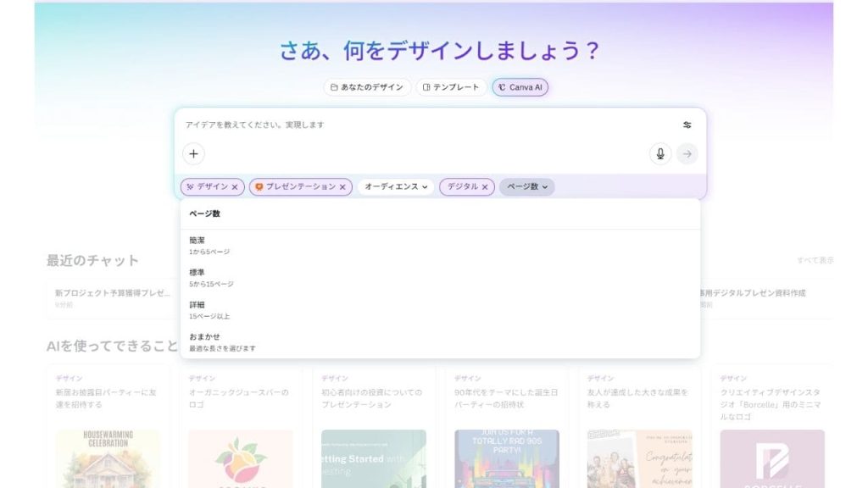Click the microphone voice input icon
Image resolution: width=868 pixels, height=488 pixels.
(x=660, y=153)
